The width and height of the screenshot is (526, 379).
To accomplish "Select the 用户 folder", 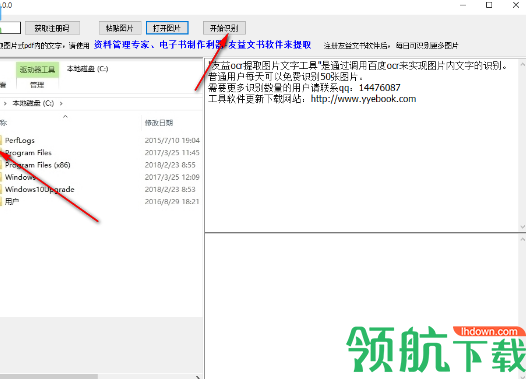I will coord(12,202).
